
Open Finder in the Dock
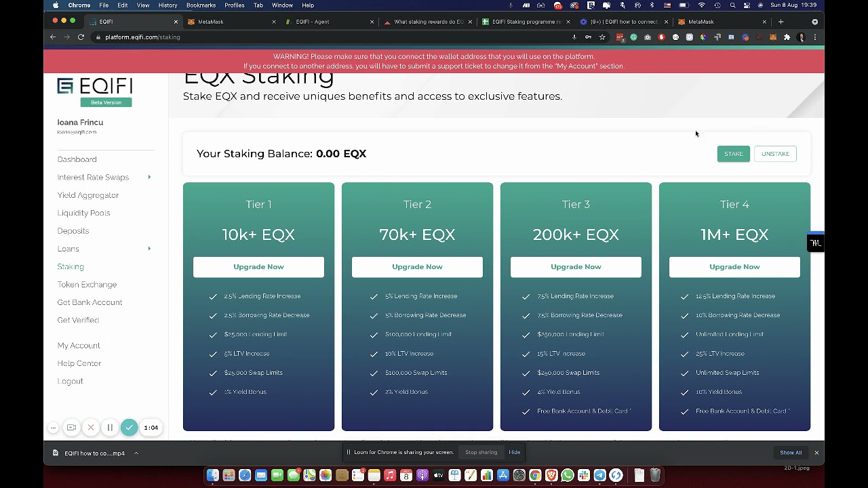[213, 476]
